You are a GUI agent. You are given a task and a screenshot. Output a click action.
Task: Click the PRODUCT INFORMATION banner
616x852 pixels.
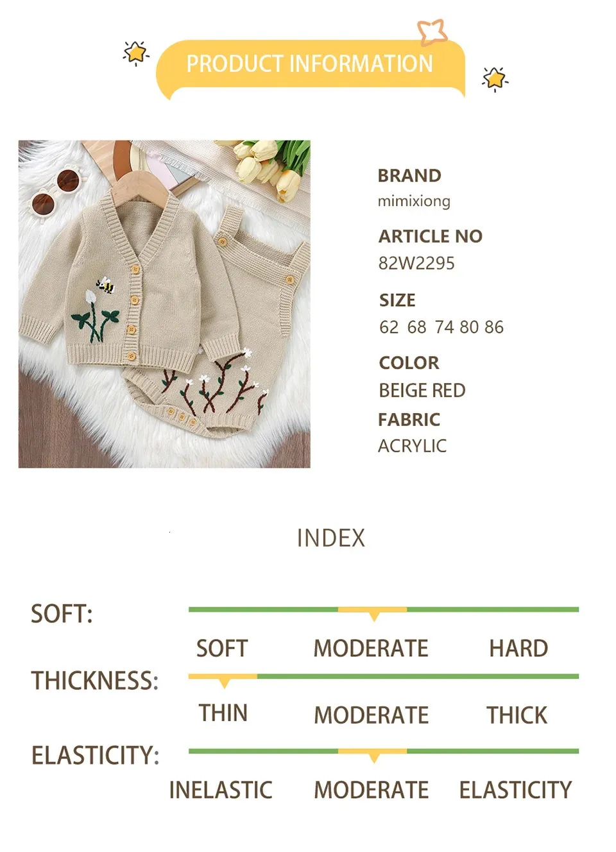click(x=310, y=67)
